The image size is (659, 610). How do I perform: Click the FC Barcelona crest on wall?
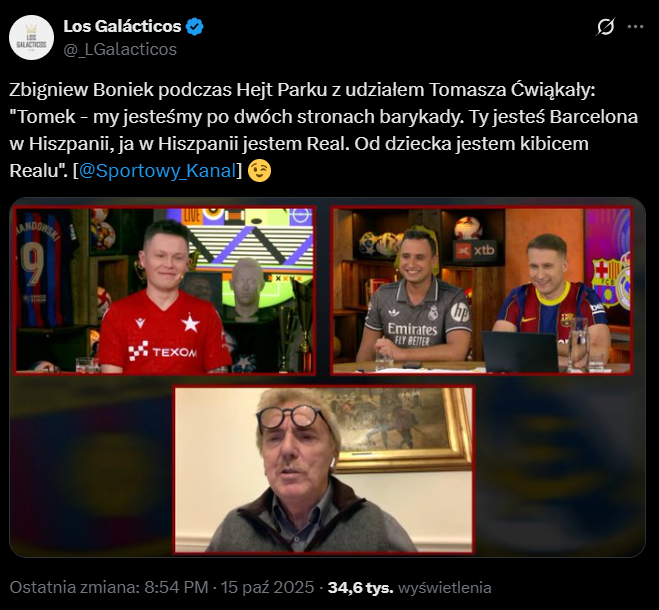(x=605, y=275)
